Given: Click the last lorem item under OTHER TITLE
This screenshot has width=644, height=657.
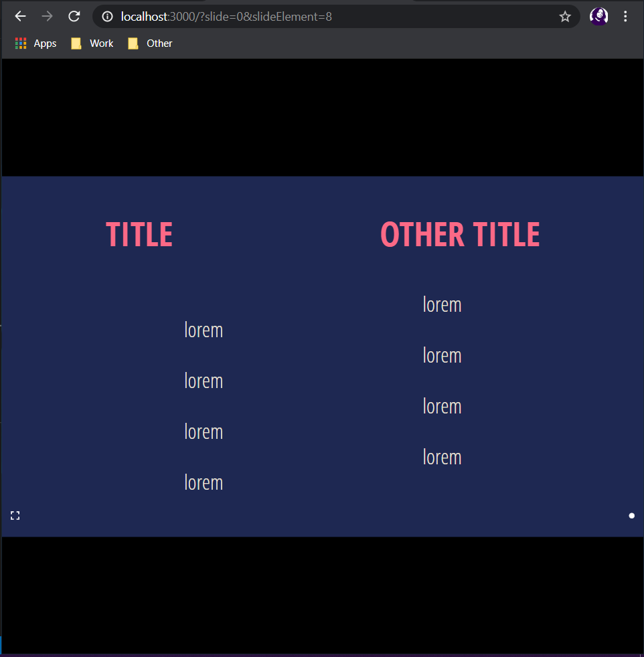Looking at the screenshot, I should point(442,456).
